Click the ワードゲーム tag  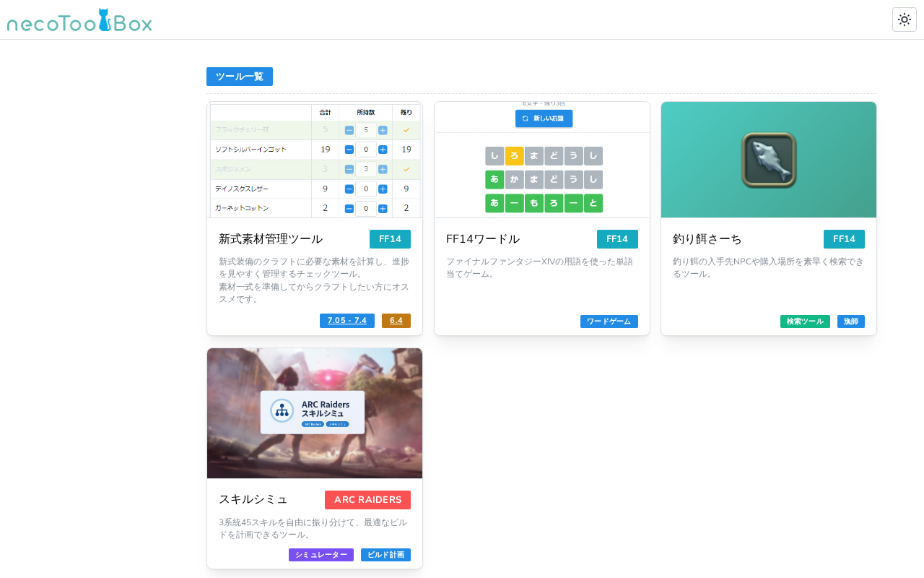(609, 322)
